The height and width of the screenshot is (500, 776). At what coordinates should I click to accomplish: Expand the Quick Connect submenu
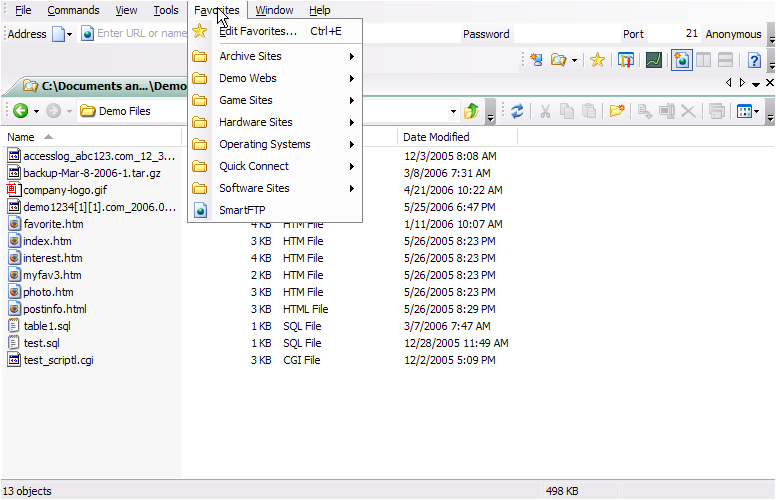coord(275,166)
